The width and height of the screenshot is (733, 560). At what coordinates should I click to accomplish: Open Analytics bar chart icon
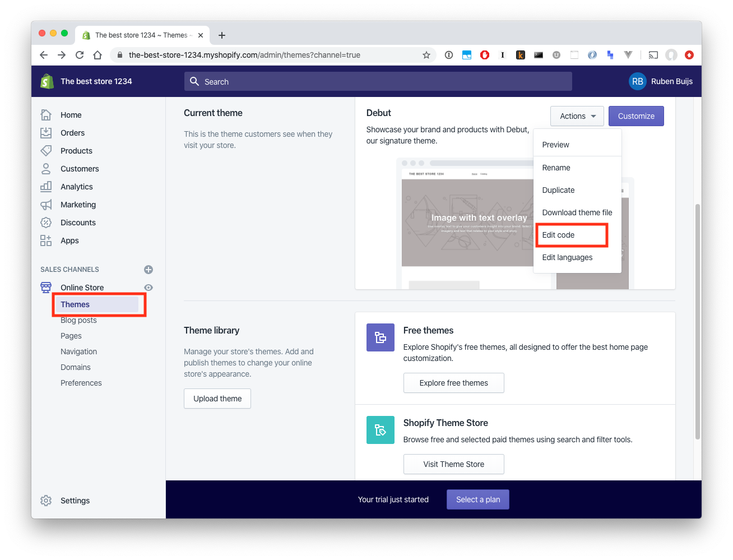click(46, 187)
